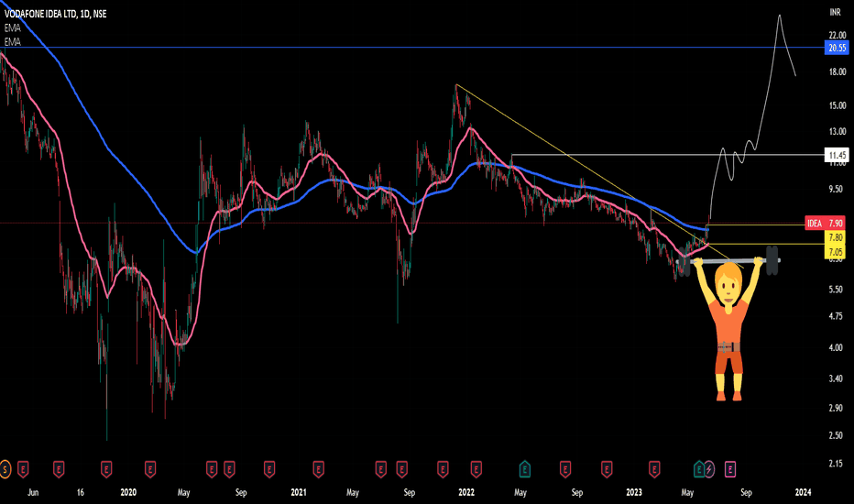Select the lower EMA indicator legend
The width and height of the screenshot is (854, 504).
[x=13, y=41]
